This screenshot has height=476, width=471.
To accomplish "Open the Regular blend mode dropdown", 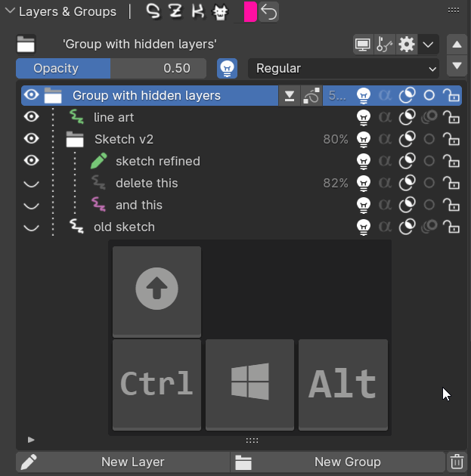I will [x=343, y=68].
